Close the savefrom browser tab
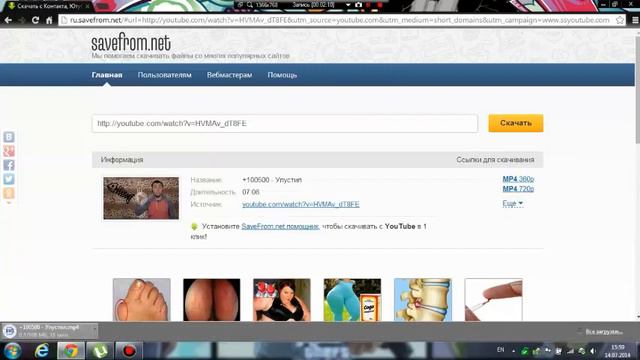The image size is (640, 360). [x=87, y=6]
